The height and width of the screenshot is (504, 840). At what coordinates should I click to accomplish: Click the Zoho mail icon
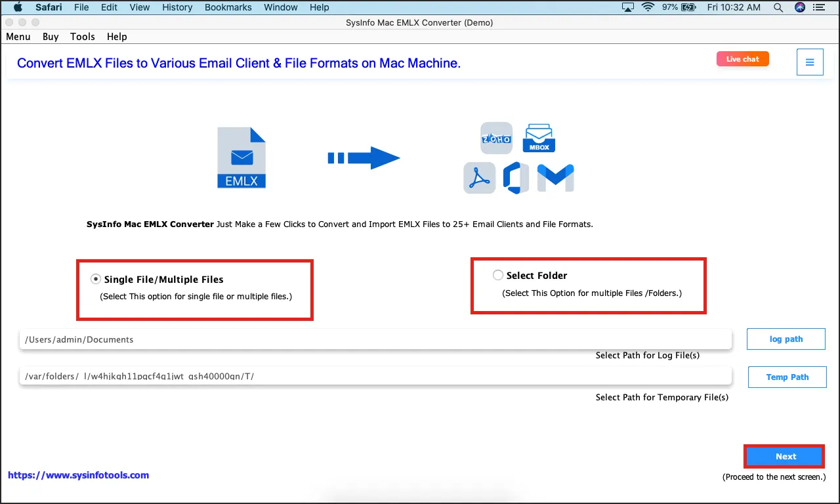496,137
